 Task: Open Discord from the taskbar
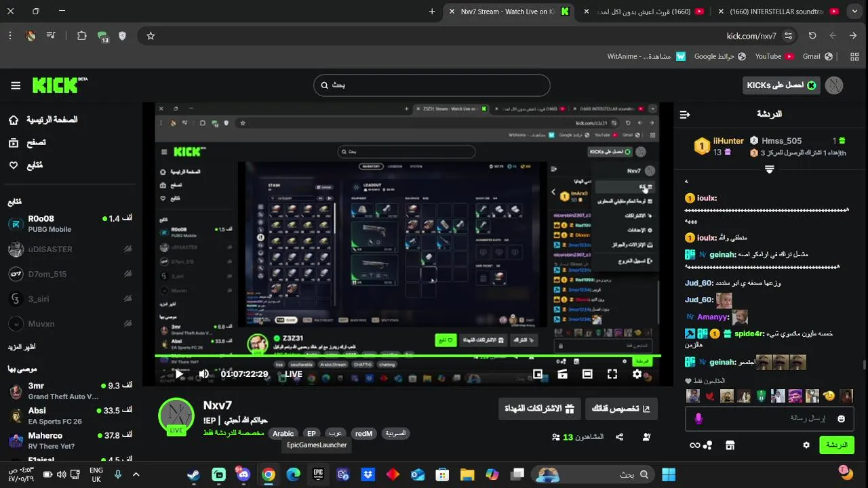243,474
